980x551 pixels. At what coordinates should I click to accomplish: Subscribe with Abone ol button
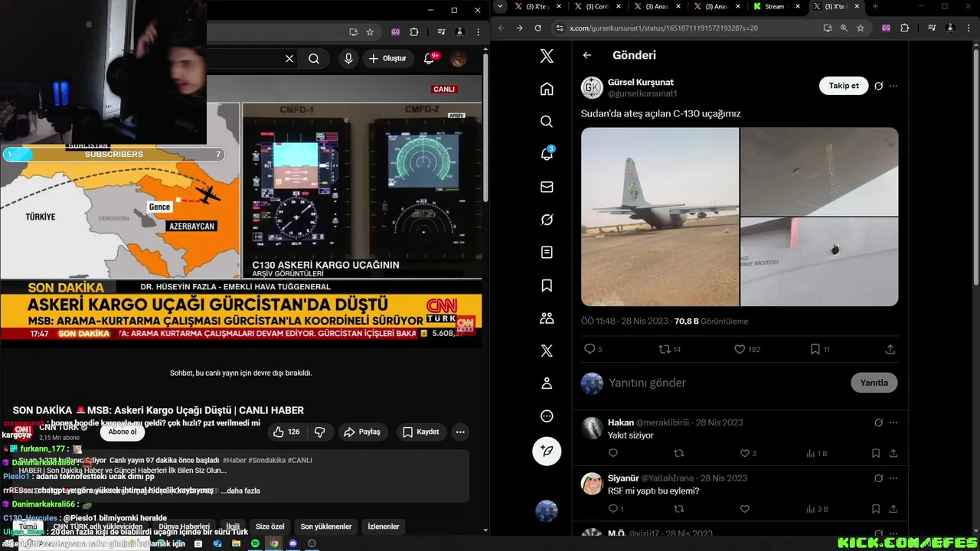(122, 432)
